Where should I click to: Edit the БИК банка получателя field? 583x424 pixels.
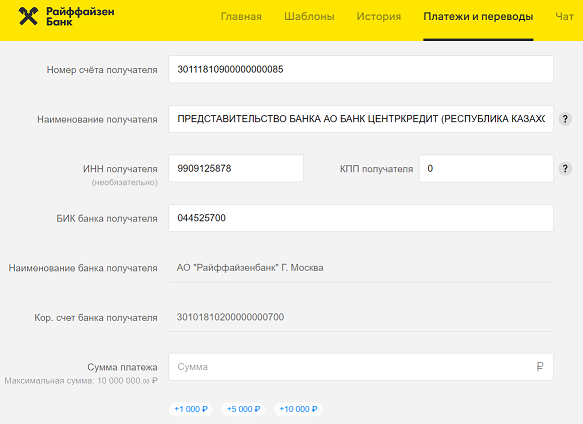click(x=361, y=218)
